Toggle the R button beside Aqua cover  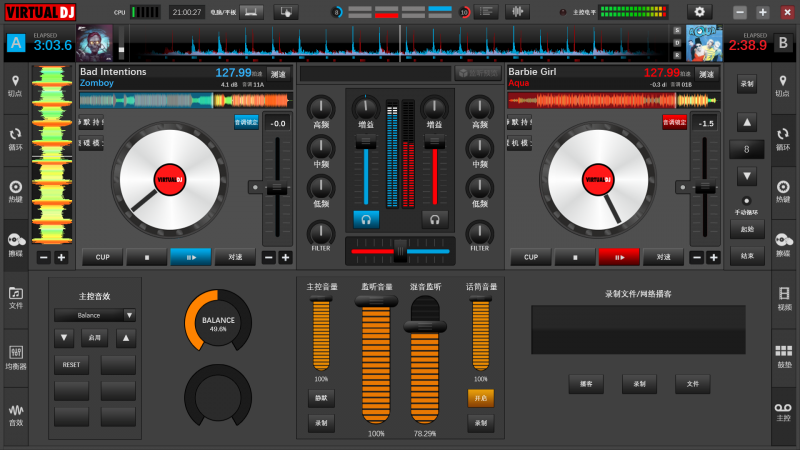pyautogui.click(x=677, y=55)
